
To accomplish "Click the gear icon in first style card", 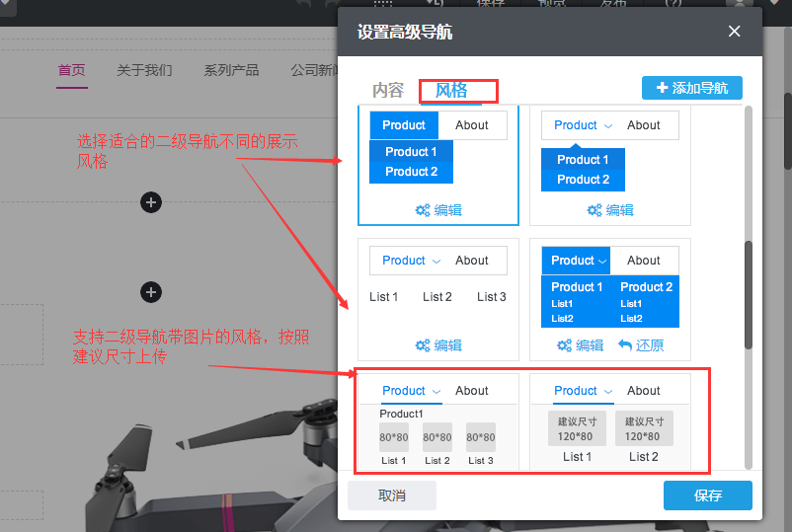I will coord(423,210).
